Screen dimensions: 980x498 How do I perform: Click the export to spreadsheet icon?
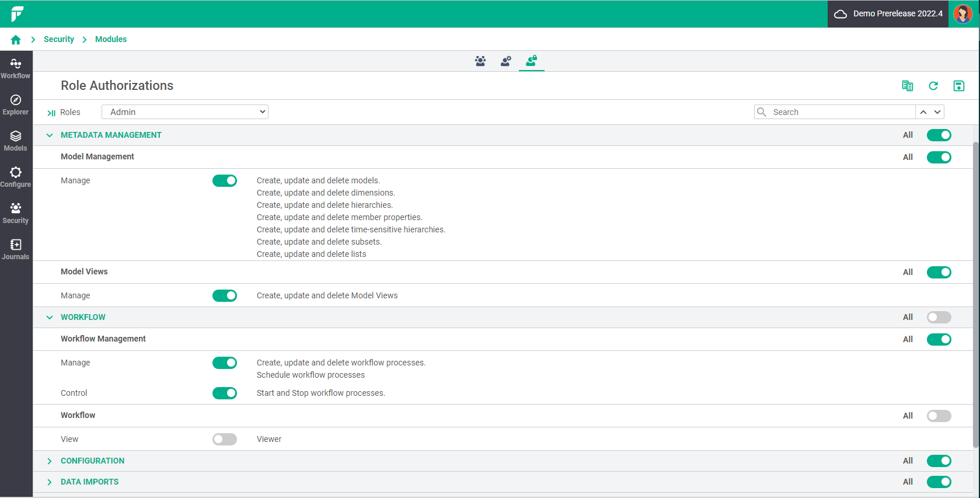pos(908,86)
